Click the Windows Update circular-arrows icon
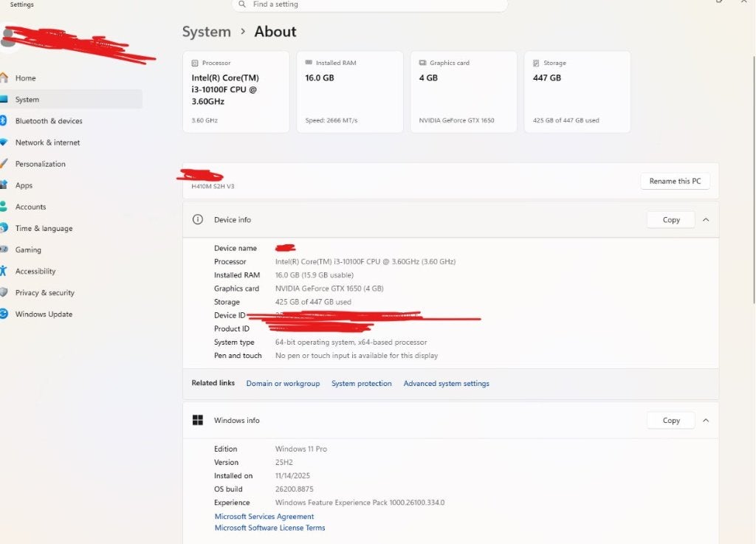Image resolution: width=756 pixels, height=544 pixels. tap(4, 314)
